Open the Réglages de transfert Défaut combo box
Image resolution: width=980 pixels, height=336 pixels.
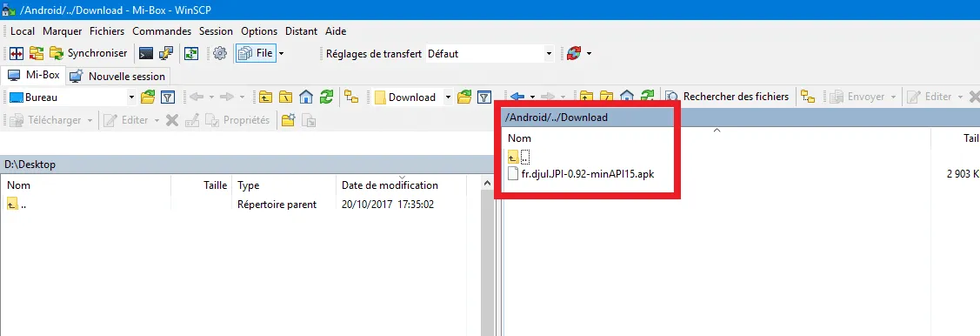pyautogui.click(x=490, y=54)
